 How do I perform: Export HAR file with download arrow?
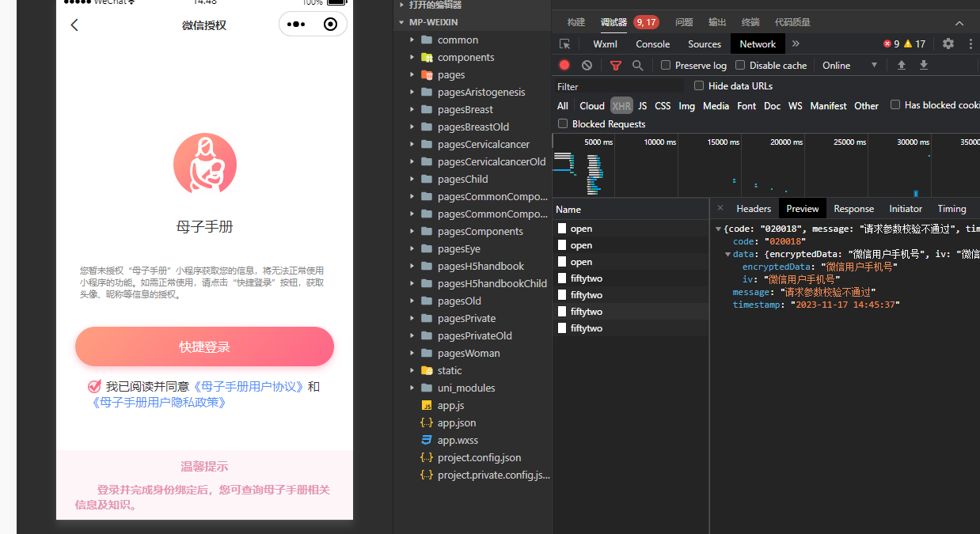pos(923,66)
